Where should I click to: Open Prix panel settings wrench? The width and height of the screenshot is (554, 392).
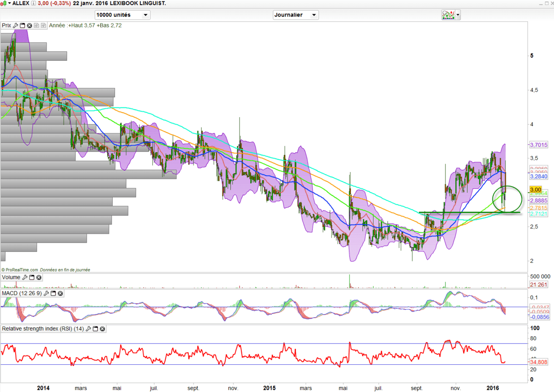pos(16,26)
